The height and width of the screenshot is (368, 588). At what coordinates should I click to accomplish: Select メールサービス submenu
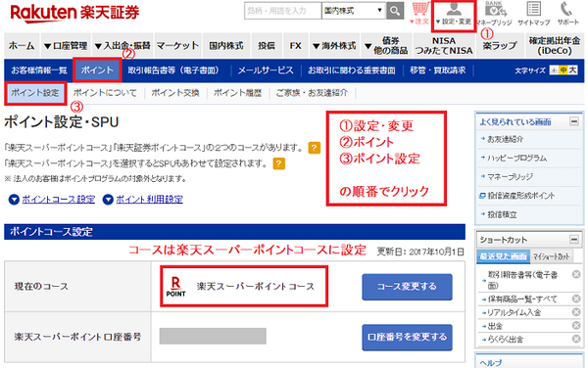click(266, 70)
